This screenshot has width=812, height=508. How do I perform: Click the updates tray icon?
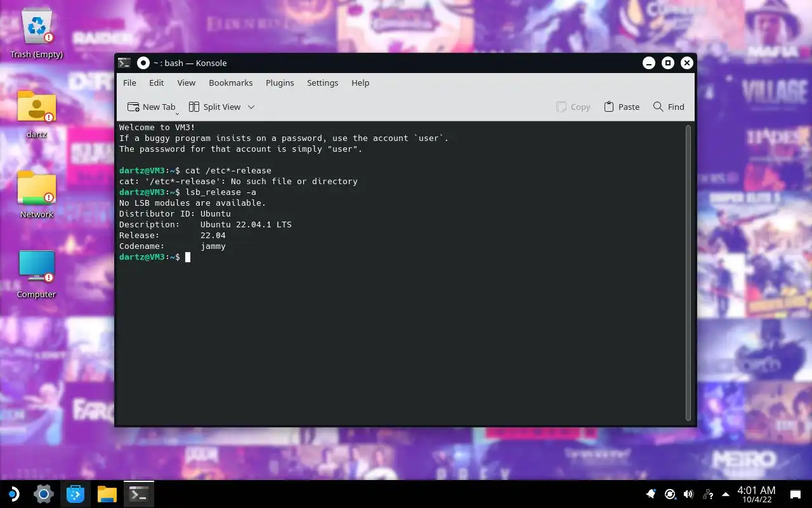click(x=670, y=494)
